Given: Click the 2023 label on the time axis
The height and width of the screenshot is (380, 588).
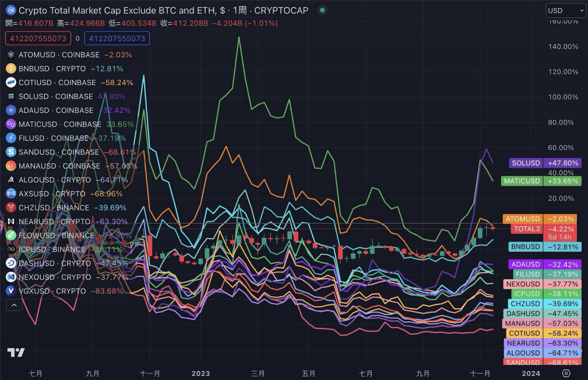Looking at the screenshot, I should pos(200,374).
